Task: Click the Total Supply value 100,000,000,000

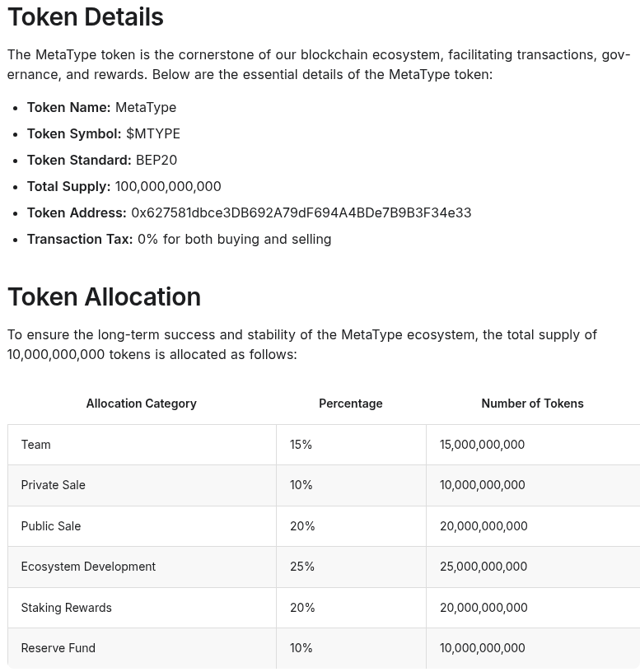Action: (x=168, y=186)
